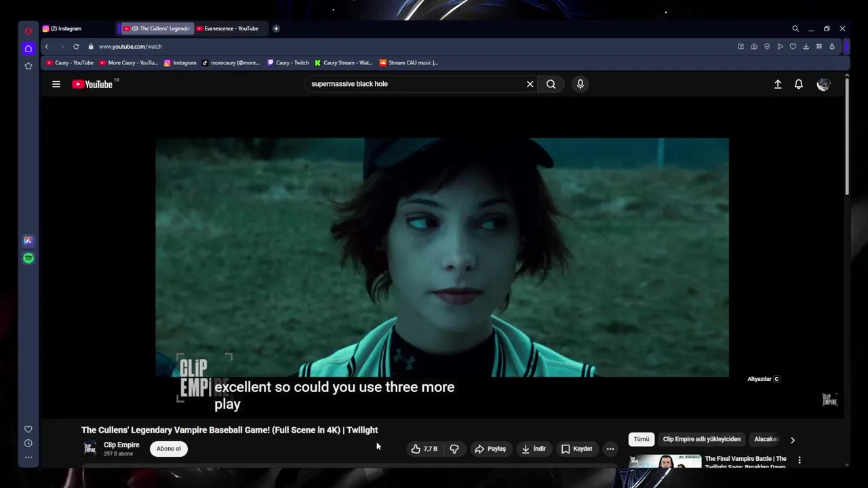Viewport: 868px width, 488px height.
Task: Add page to bookmarks with heart icon
Action: click(793, 47)
